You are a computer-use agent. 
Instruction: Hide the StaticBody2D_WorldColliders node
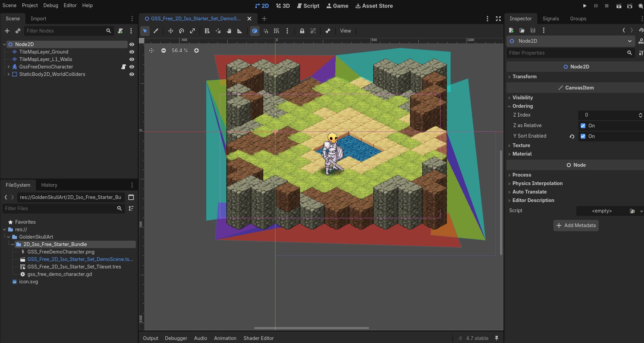[x=132, y=74]
